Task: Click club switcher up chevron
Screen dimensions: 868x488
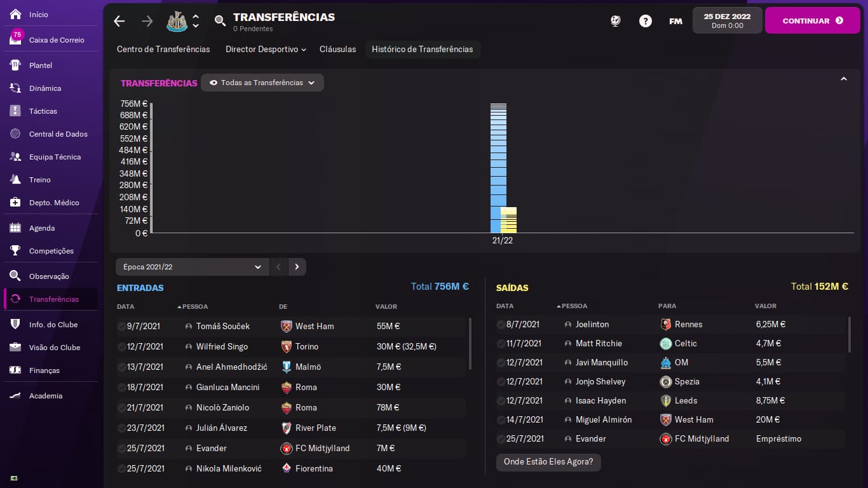Action: point(196,17)
